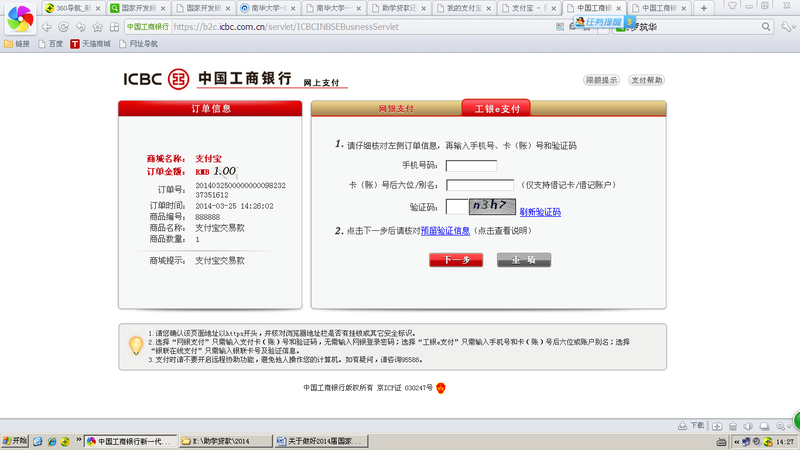Screen dimensions: 800x450
Task: Click the order time 2014-03-25 14:26:02
Action: (234, 206)
